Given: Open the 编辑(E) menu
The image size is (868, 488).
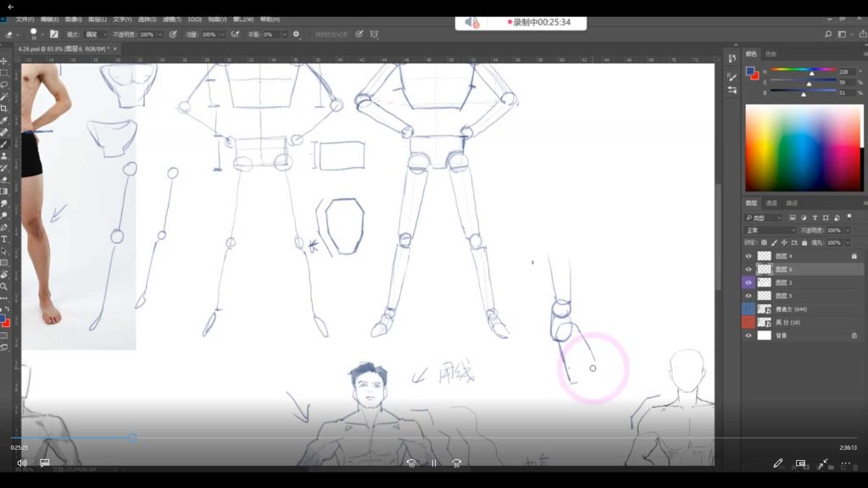Looking at the screenshot, I should (50, 19).
